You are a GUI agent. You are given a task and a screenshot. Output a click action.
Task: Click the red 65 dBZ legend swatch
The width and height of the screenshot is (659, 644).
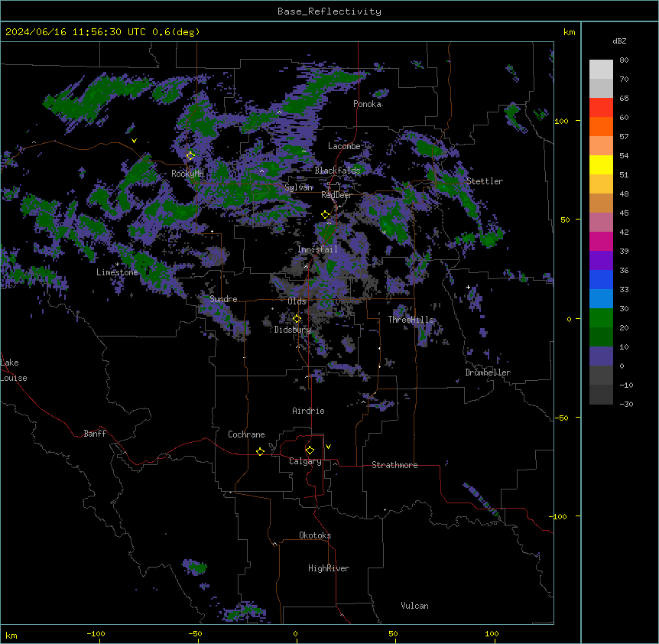pyautogui.click(x=601, y=107)
